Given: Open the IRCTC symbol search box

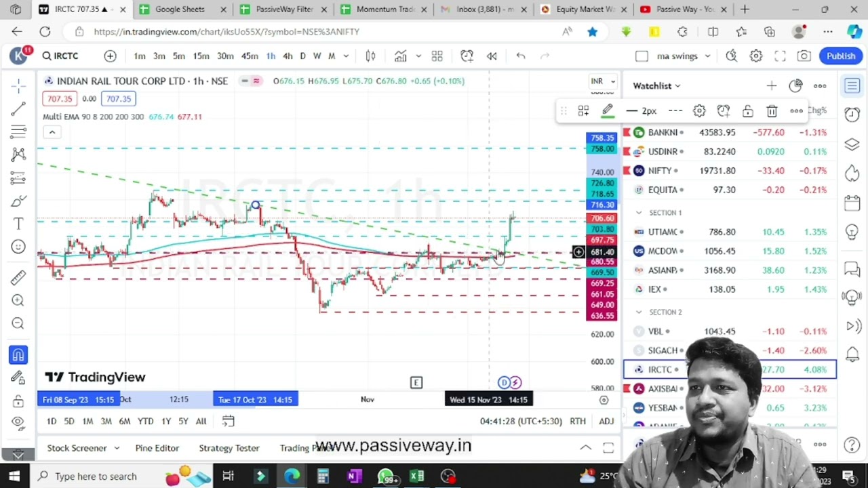Looking at the screenshot, I should tap(61, 56).
